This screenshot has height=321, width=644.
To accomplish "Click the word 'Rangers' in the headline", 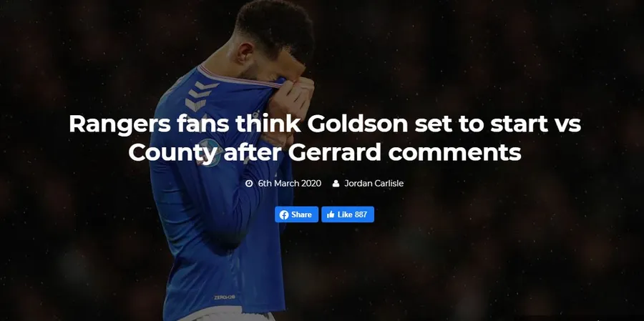I will click(x=119, y=124).
